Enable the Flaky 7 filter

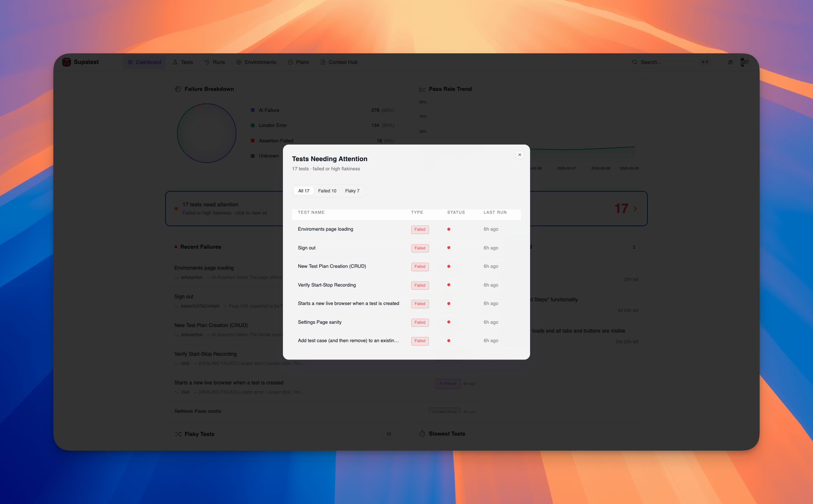click(x=352, y=191)
